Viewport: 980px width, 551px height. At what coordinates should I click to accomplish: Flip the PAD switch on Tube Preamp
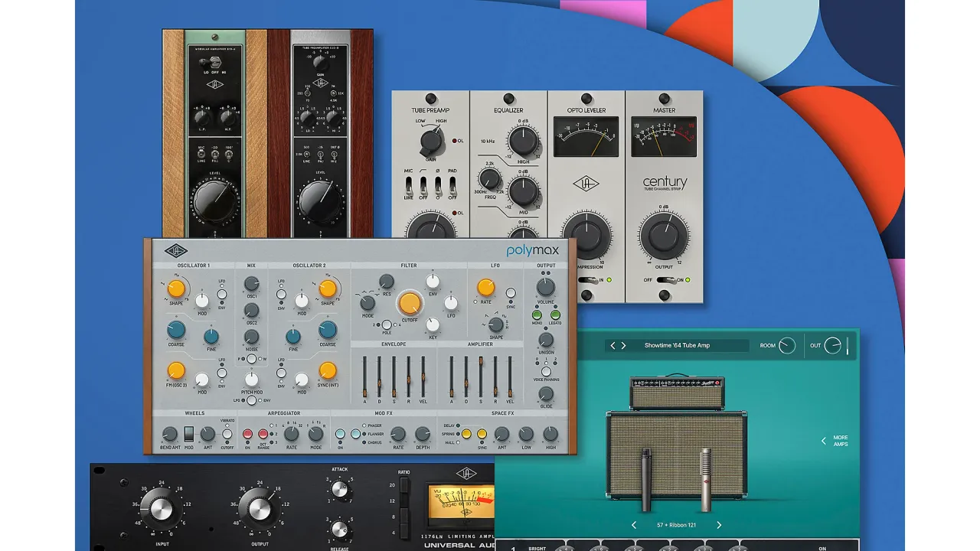pos(452,185)
